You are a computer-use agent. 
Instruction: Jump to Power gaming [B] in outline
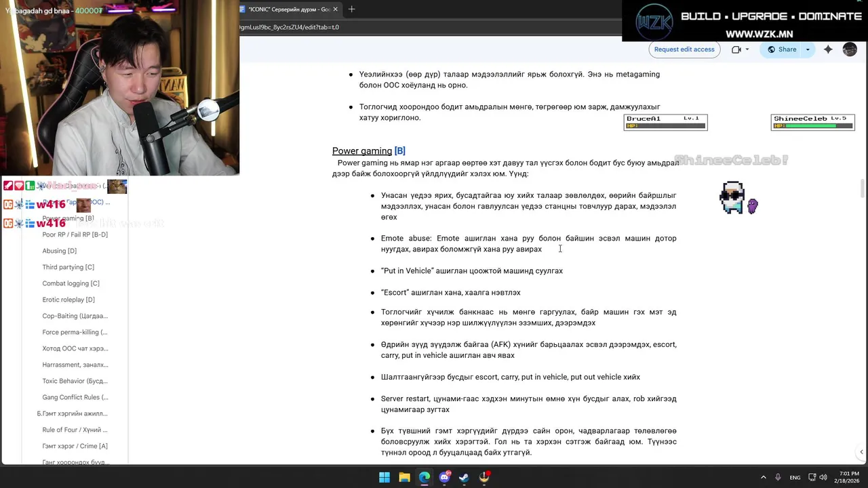(68, 218)
